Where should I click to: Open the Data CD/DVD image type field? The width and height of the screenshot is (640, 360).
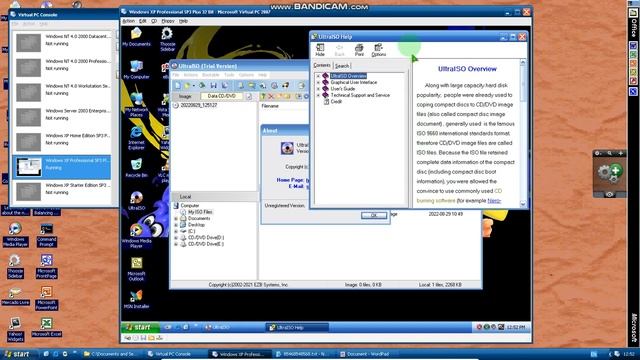(222, 96)
